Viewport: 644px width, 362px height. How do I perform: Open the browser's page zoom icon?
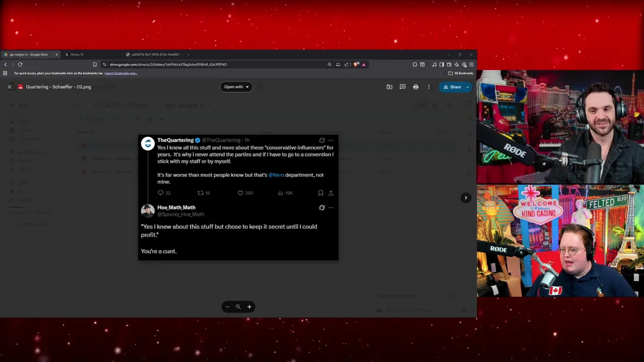330,64
